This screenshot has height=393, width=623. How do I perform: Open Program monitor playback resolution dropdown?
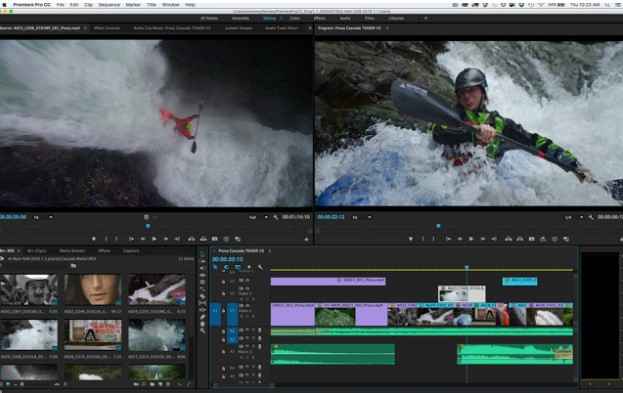point(573,217)
